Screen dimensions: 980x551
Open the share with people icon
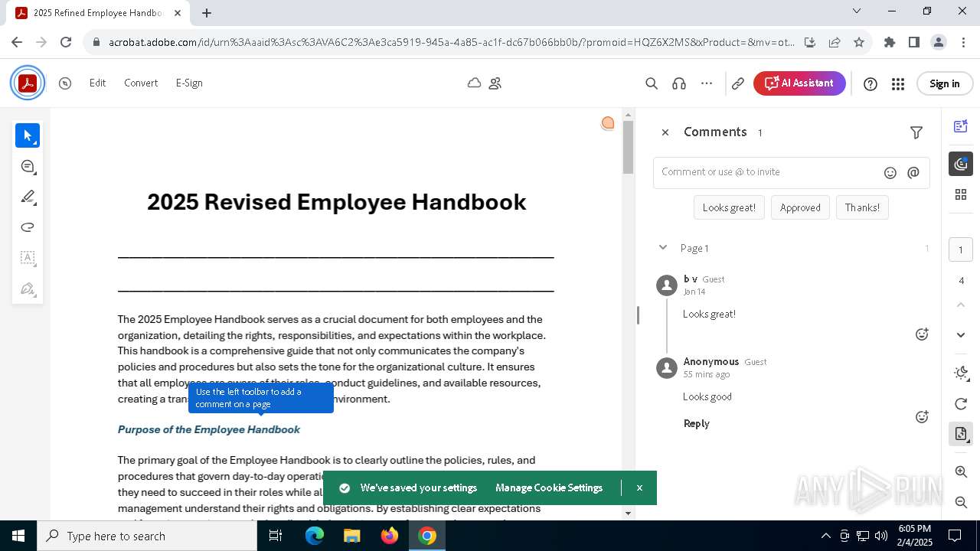[x=495, y=83]
